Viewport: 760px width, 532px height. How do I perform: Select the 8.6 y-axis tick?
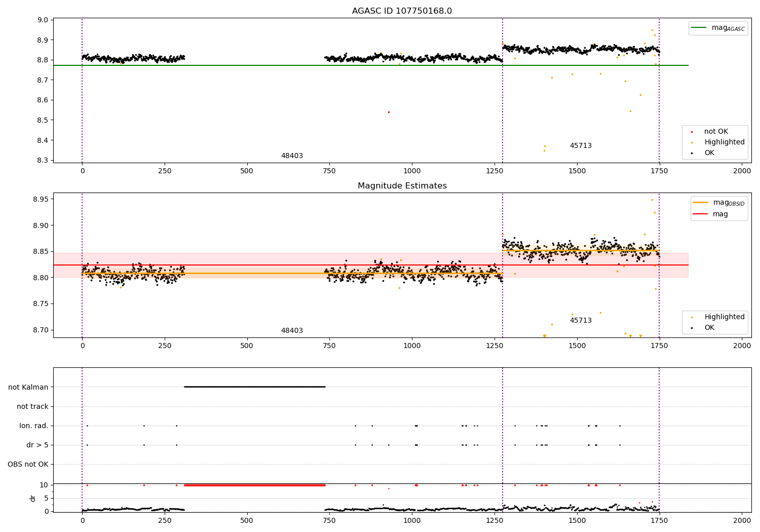(43, 100)
